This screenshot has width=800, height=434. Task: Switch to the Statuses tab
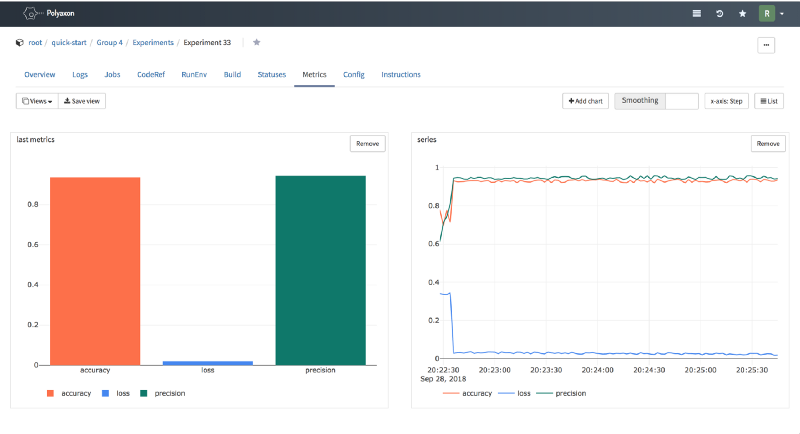pyautogui.click(x=272, y=74)
